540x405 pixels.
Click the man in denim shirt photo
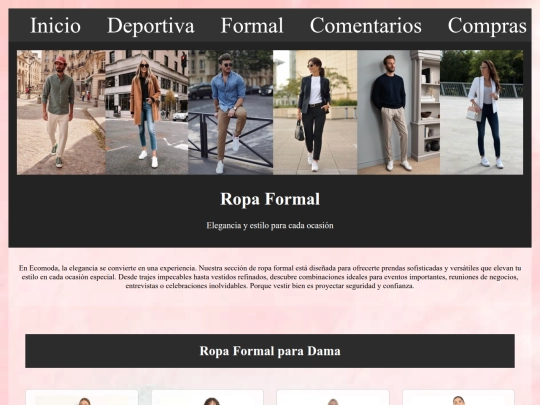[x=230, y=112]
